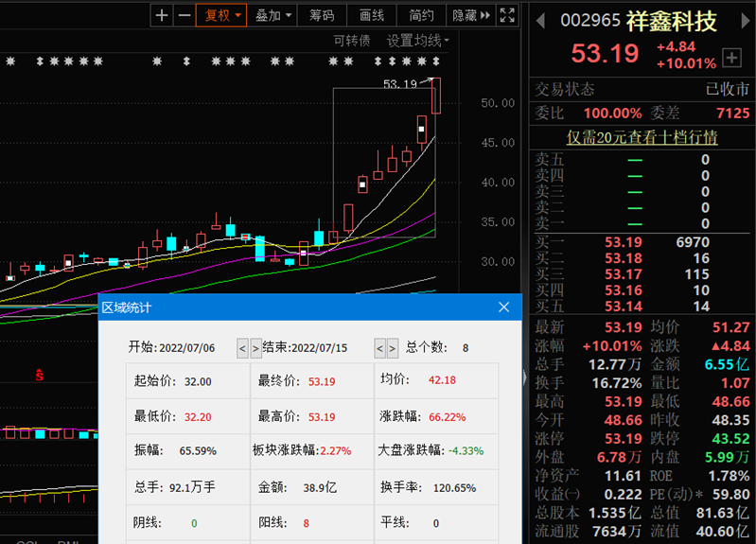
Task: Switch to 简约 simple view
Action: coord(421,15)
